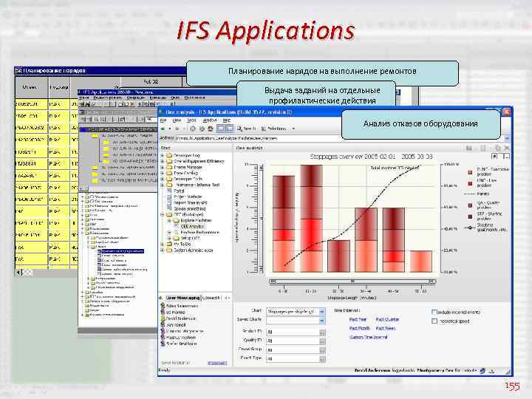Click the red Home icon in OEE toolbar
Image resolution: width=532 pixels, height=399 pixels.
tap(211, 129)
